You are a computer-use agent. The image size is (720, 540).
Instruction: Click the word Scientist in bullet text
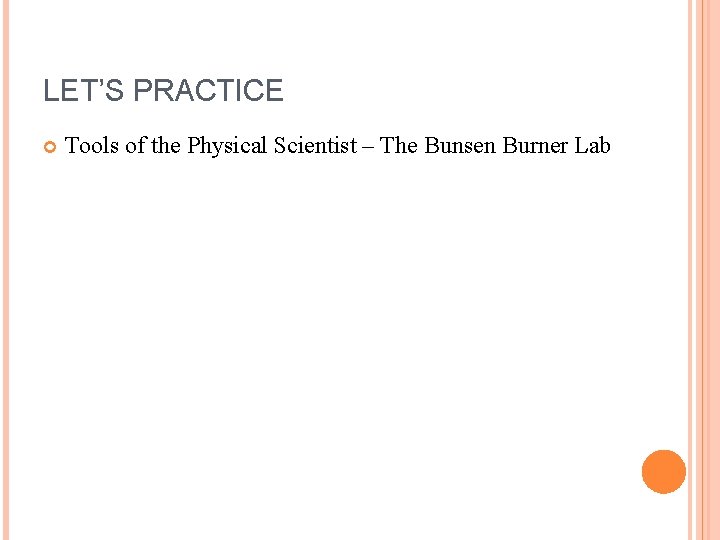[315, 146]
